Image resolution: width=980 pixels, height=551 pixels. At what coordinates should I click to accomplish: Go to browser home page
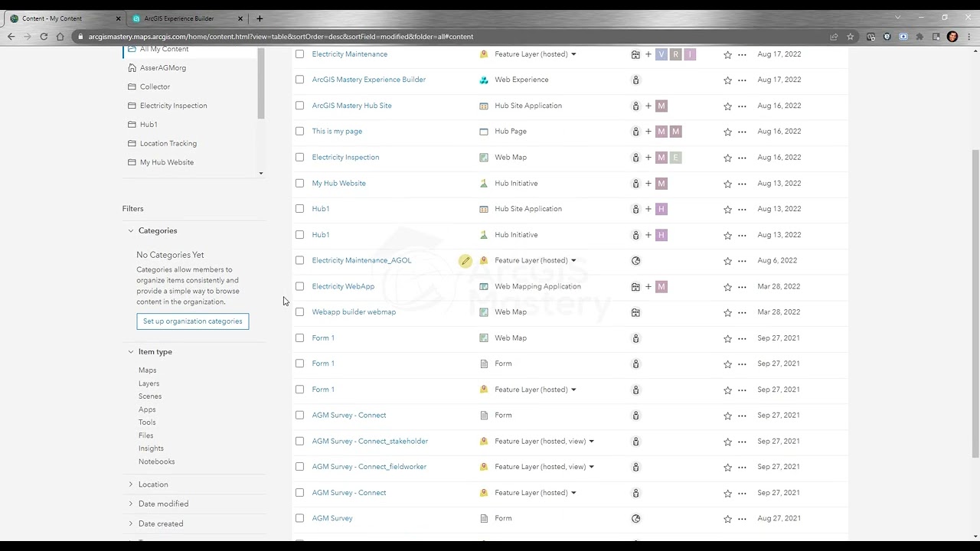pos(60,37)
